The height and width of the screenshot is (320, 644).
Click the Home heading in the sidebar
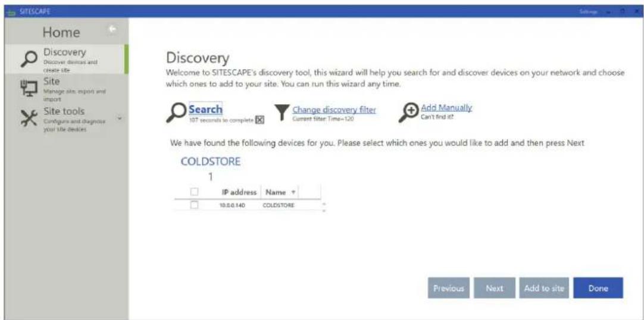coord(62,32)
